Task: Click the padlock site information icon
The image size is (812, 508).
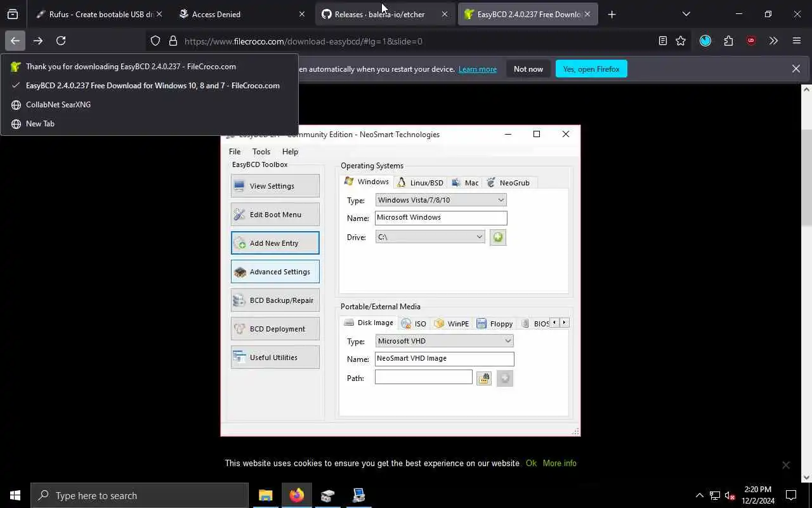Action: coord(173,41)
